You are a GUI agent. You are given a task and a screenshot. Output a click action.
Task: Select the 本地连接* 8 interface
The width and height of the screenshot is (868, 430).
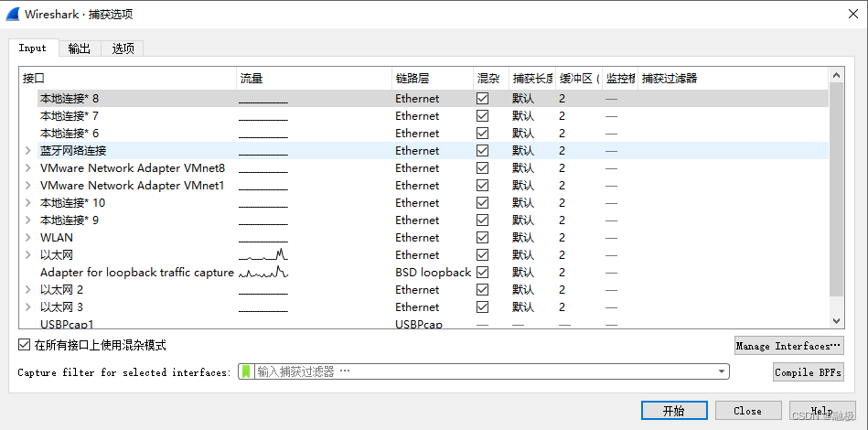[70, 99]
